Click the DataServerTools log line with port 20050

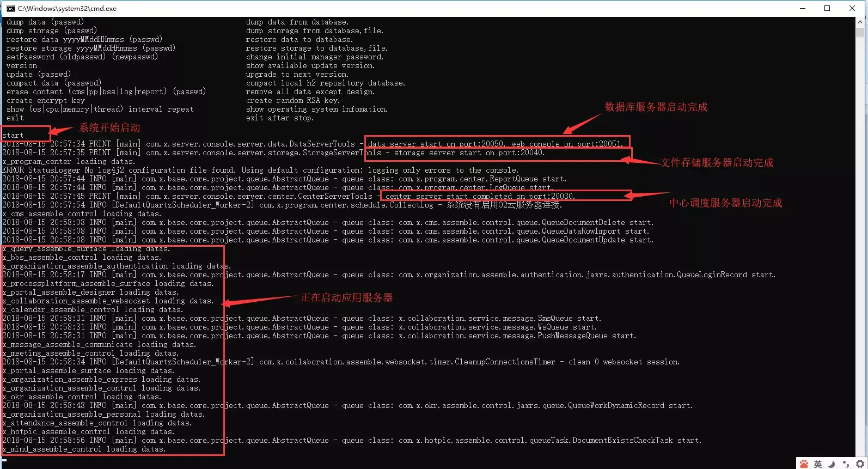(x=313, y=144)
